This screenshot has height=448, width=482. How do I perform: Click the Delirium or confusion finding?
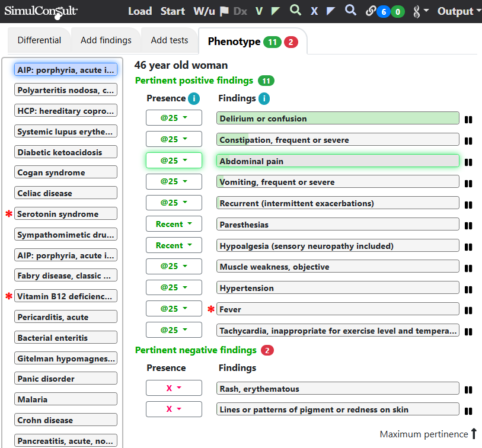click(338, 119)
